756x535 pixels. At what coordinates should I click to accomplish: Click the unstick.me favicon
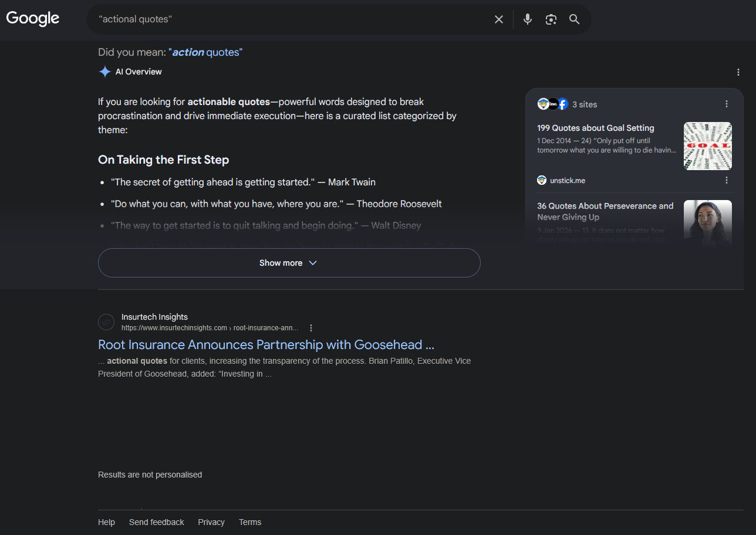tap(542, 180)
